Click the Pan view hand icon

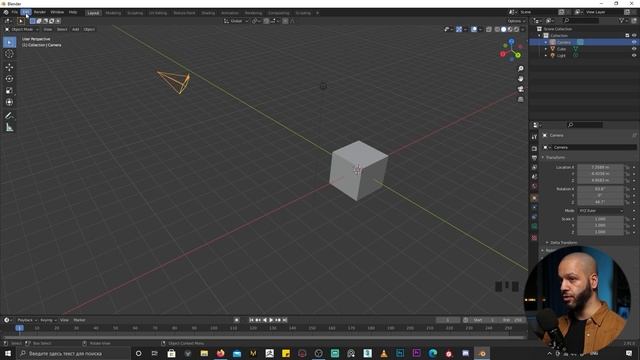520,79
